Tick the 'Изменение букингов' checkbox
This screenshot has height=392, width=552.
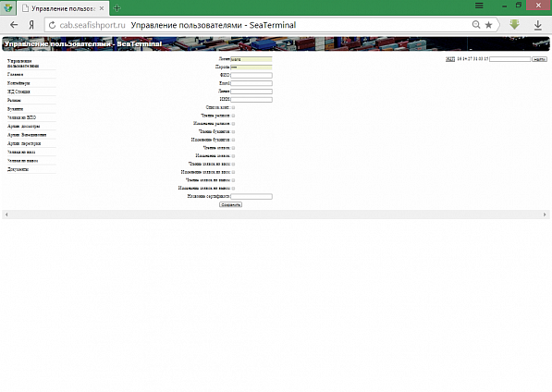pos(233,140)
